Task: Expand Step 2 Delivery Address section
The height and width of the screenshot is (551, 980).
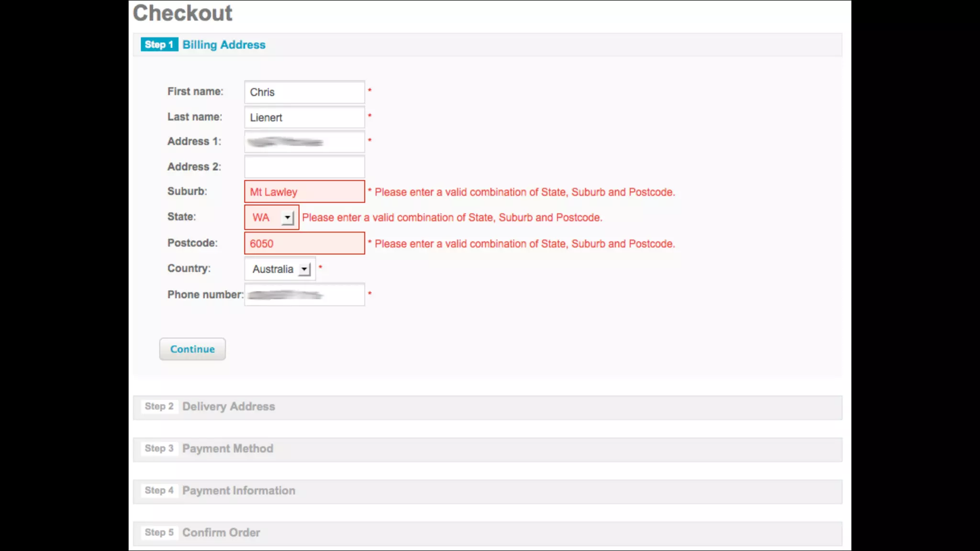Action: point(229,407)
